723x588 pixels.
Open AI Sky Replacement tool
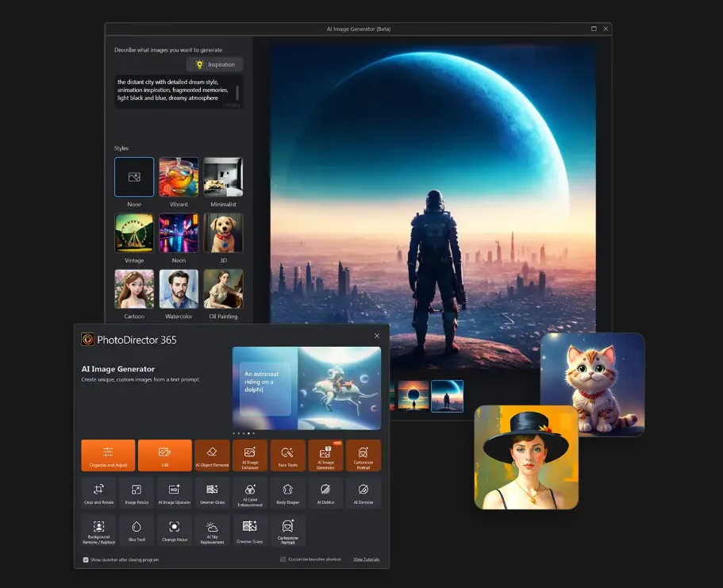tap(212, 530)
